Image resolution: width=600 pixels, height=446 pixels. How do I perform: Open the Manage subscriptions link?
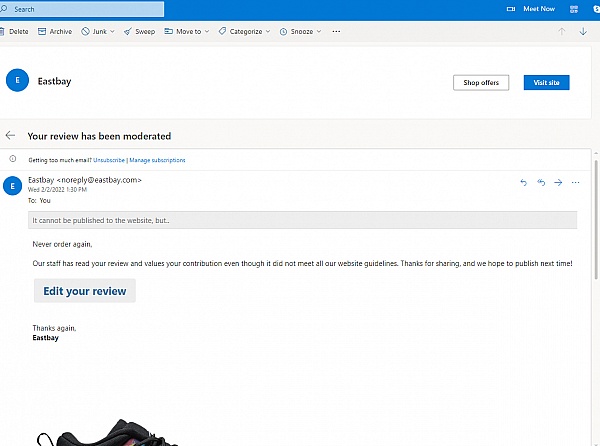tap(157, 160)
